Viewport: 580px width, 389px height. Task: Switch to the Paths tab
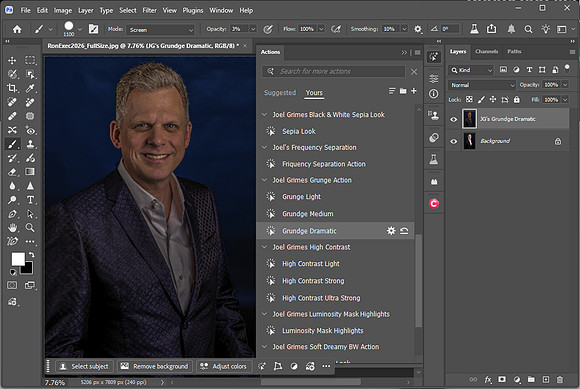pyautogui.click(x=514, y=51)
